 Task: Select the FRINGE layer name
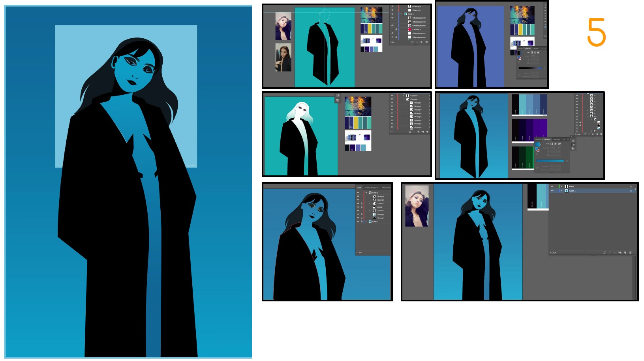tap(379, 207)
